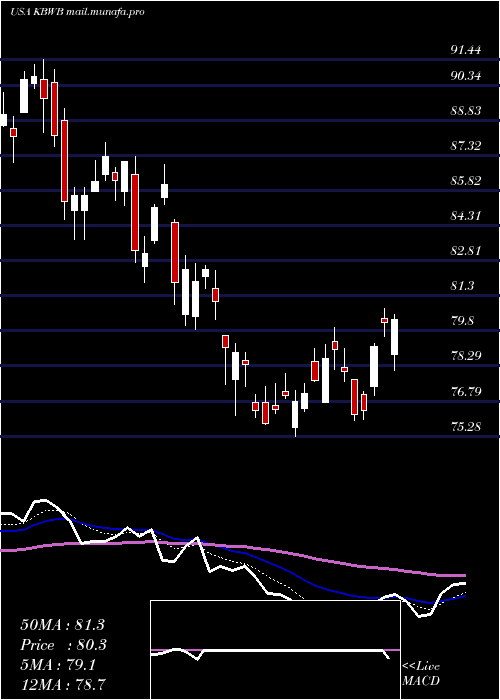Click the 'USA KBWB mail.munafa.pro' chart title
500x700 pixels.
point(76,12)
